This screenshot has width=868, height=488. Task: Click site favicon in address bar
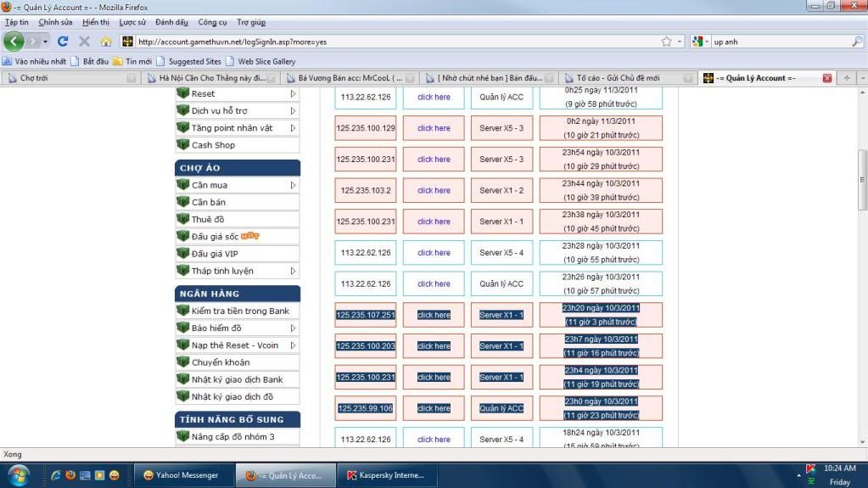pyautogui.click(x=128, y=42)
